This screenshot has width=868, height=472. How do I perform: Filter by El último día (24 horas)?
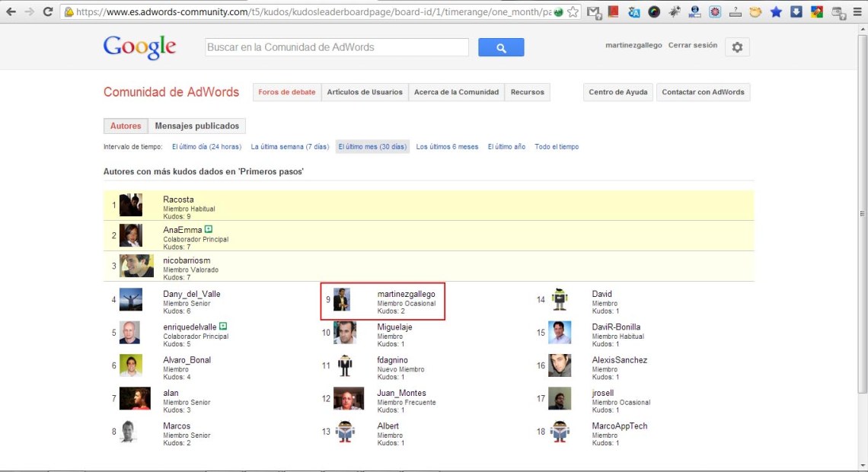[206, 147]
